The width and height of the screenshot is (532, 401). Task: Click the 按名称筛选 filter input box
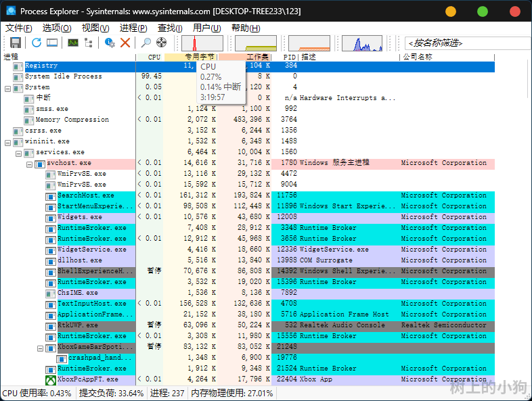click(x=467, y=43)
